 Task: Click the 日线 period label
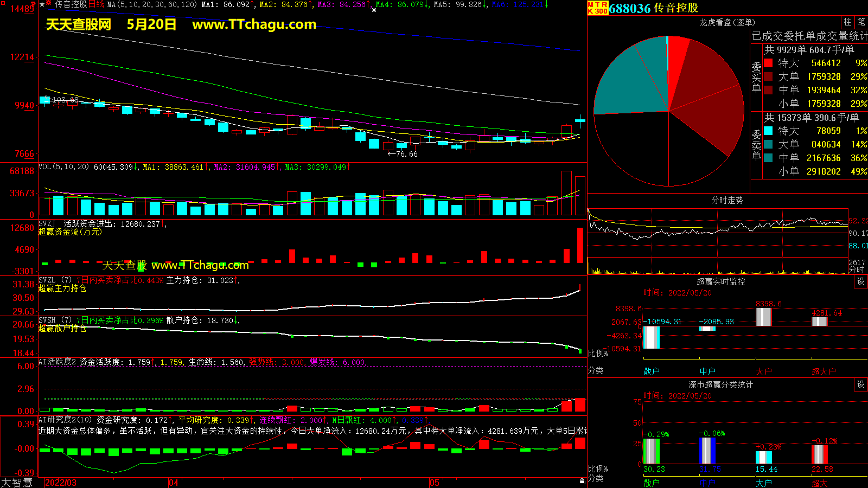(96, 4)
